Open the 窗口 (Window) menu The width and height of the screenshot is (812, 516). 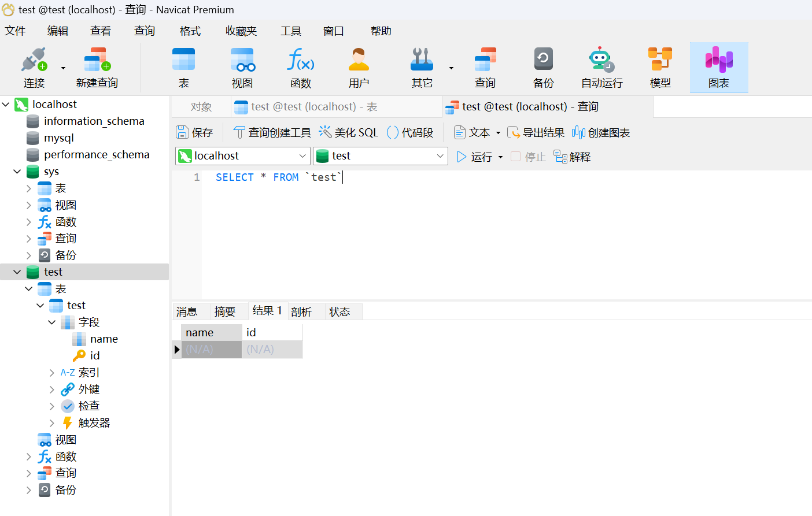click(x=334, y=31)
